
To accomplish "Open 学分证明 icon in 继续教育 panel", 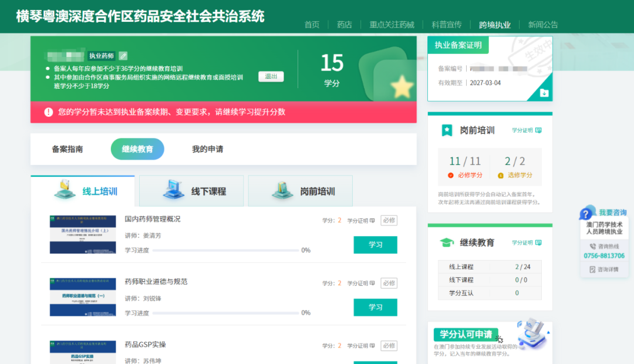I will [x=538, y=242].
